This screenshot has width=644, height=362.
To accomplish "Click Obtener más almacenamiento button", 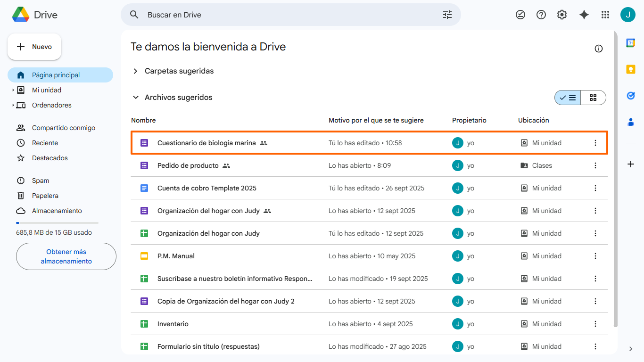I will pos(66,256).
